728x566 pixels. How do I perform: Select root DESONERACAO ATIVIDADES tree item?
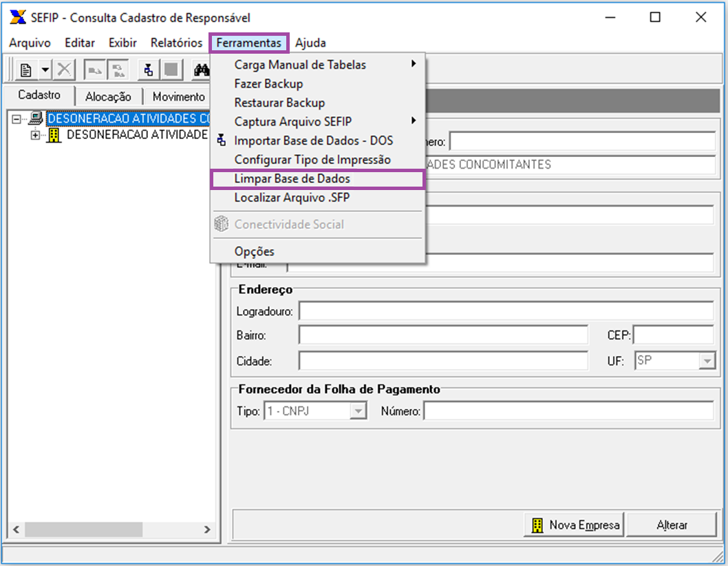129,118
